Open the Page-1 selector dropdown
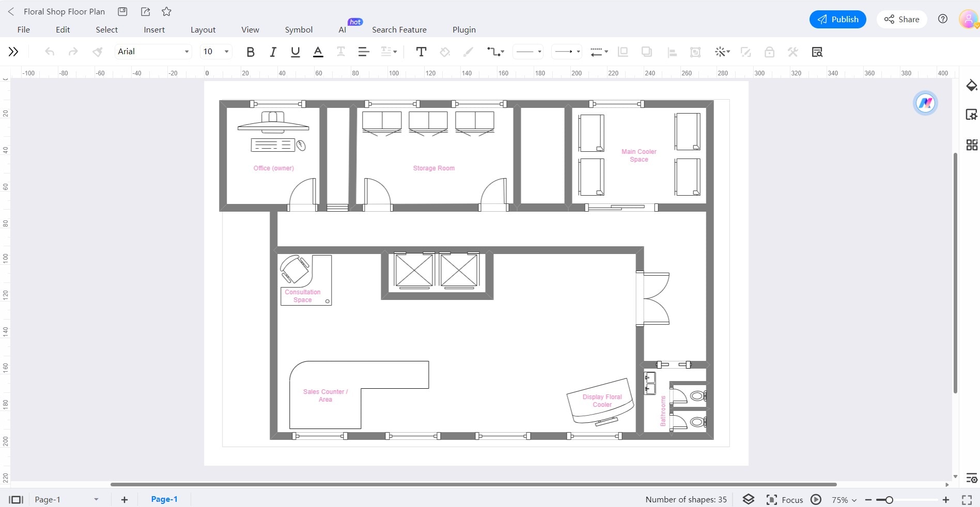The width and height of the screenshot is (980, 507). pyautogui.click(x=66, y=499)
